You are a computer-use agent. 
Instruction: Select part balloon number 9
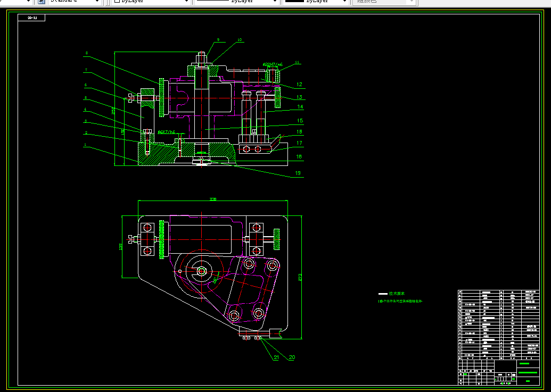pyautogui.click(x=218, y=40)
